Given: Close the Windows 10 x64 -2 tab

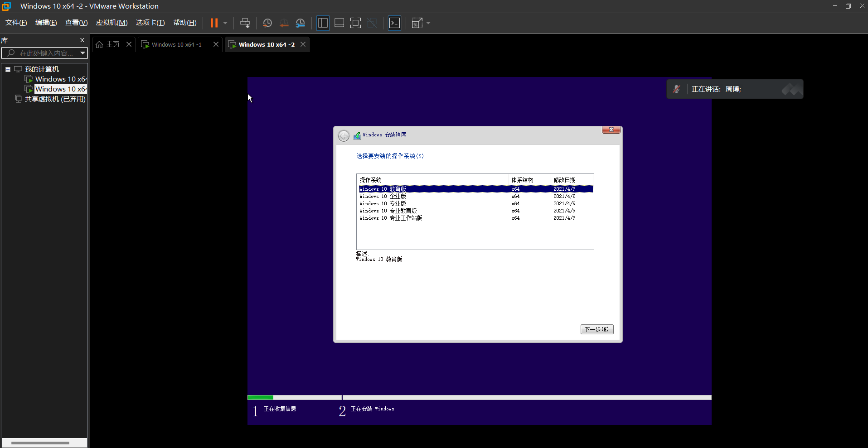Looking at the screenshot, I should click(x=303, y=44).
